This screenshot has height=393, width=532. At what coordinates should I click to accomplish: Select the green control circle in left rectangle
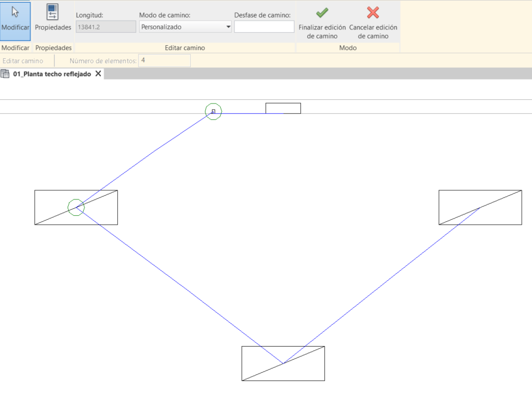pyautogui.click(x=76, y=207)
